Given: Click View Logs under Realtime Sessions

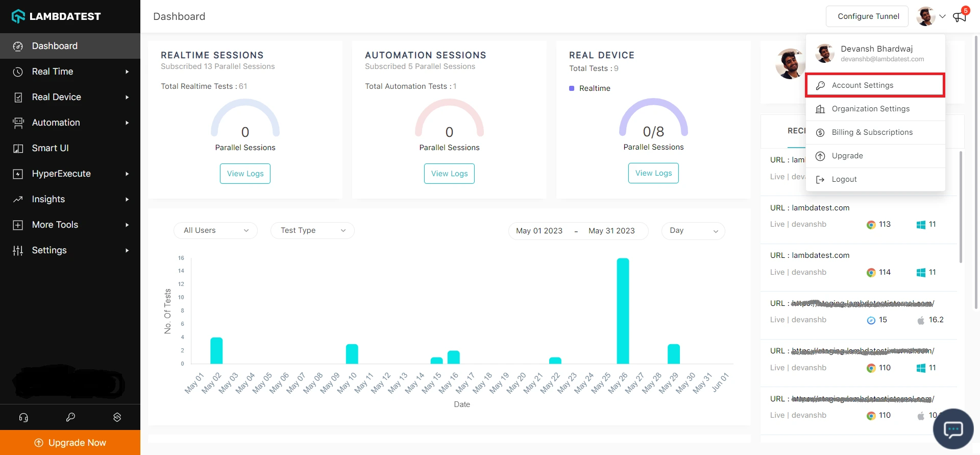Looking at the screenshot, I should 245,174.
